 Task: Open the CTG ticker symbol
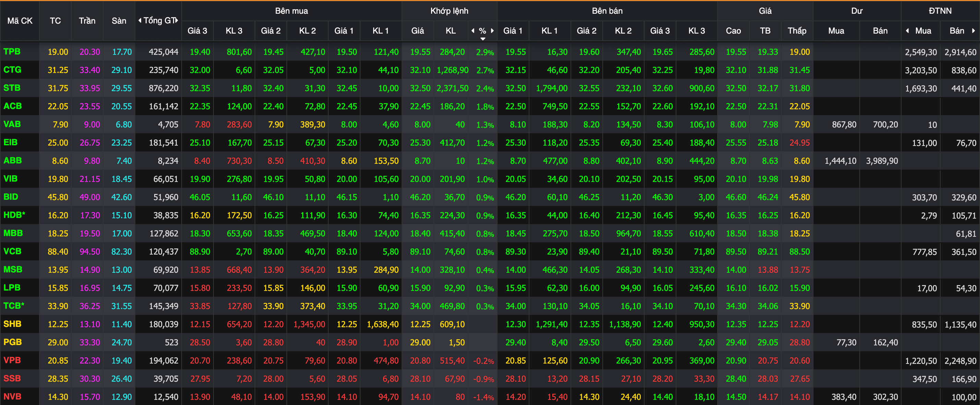click(x=12, y=70)
